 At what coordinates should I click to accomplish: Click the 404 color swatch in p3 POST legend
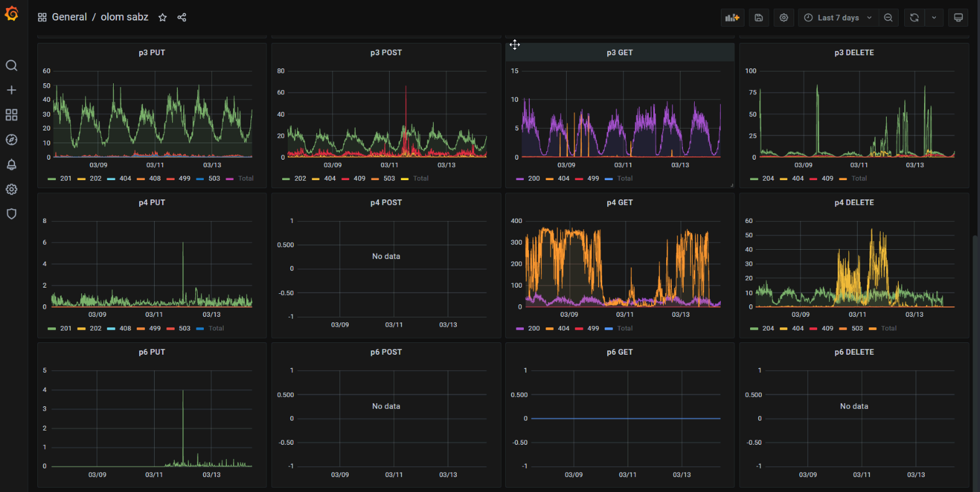click(x=316, y=179)
